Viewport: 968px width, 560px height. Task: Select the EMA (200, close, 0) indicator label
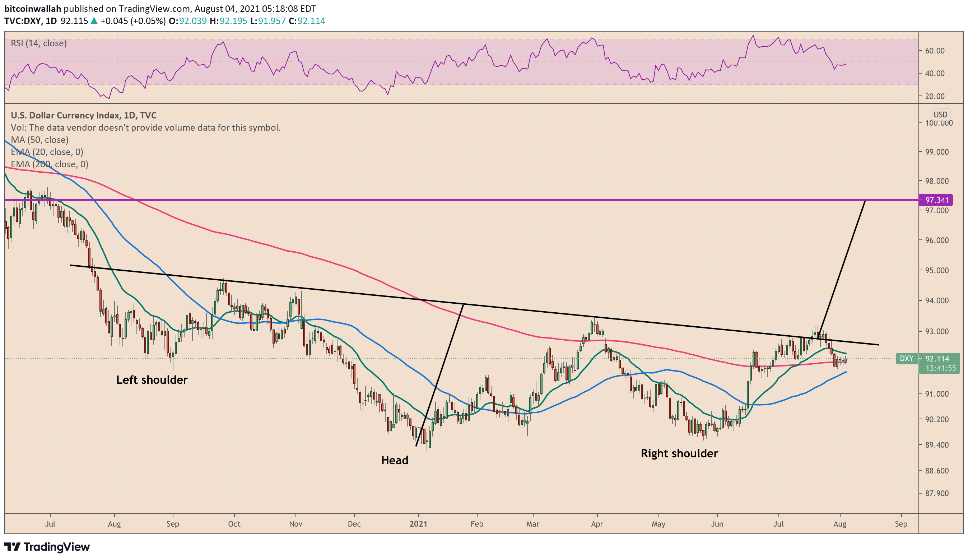coord(50,164)
